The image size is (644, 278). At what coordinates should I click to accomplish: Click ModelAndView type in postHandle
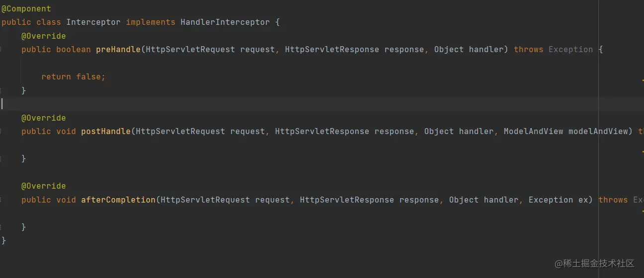[x=533, y=132]
